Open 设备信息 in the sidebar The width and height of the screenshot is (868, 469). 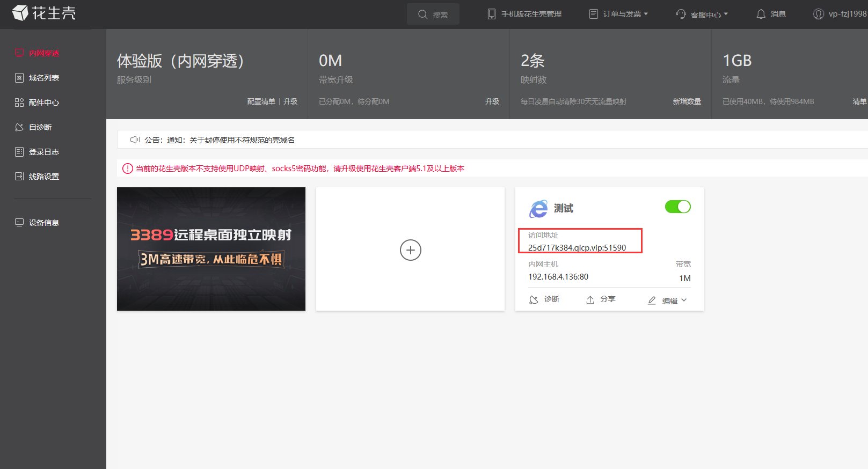tap(44, 223)
